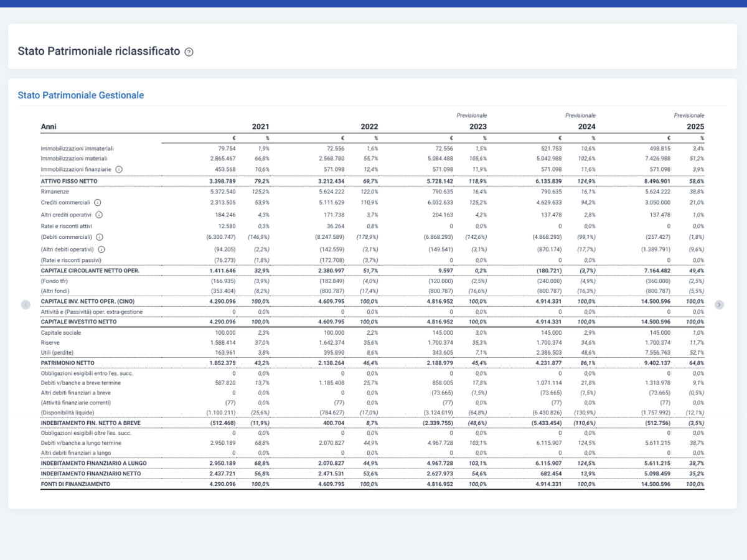Select the Stato Patrimoniale Gestionale heading

81,95
